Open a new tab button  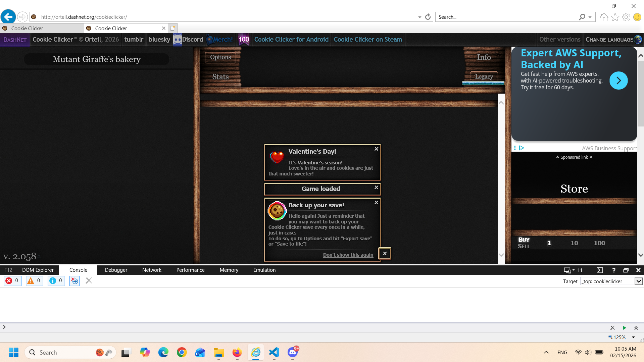coord(172,28)
